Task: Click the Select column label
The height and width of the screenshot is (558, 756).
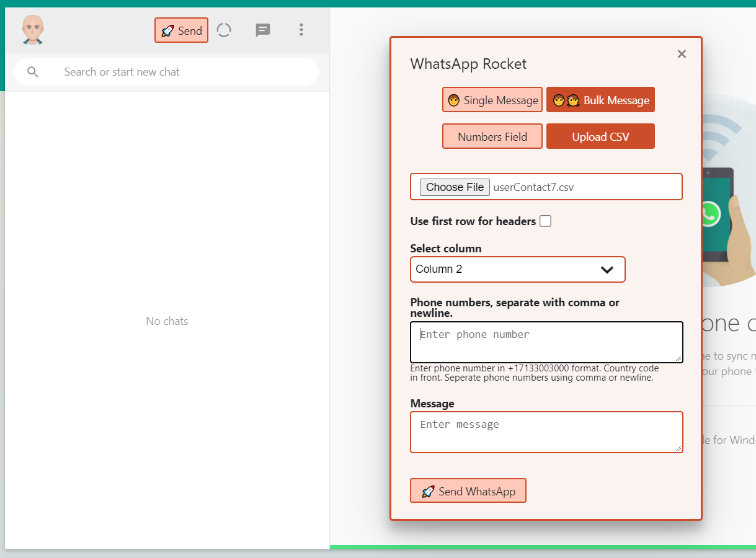Action: [x=446, y=249]
